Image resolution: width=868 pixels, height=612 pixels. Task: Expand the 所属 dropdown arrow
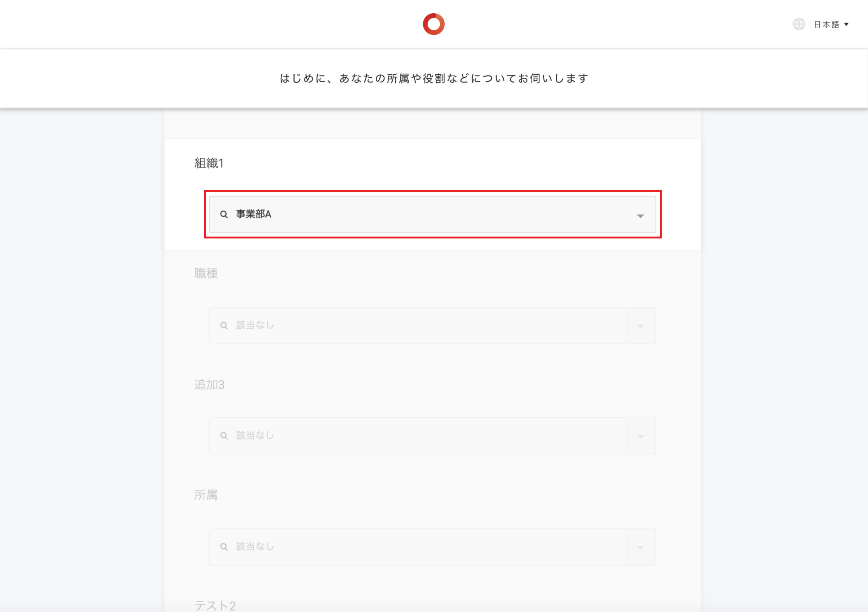(640, 547)
